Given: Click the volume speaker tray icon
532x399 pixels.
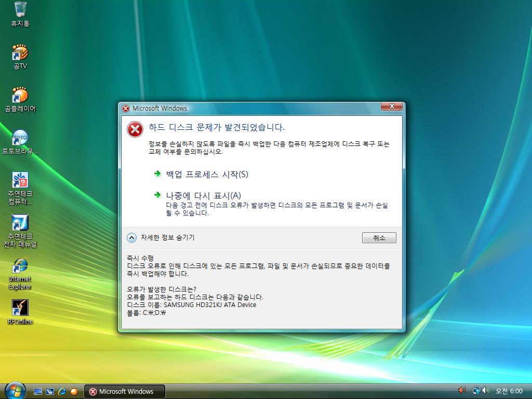Looking at the screenshot, I should [486, 391].
